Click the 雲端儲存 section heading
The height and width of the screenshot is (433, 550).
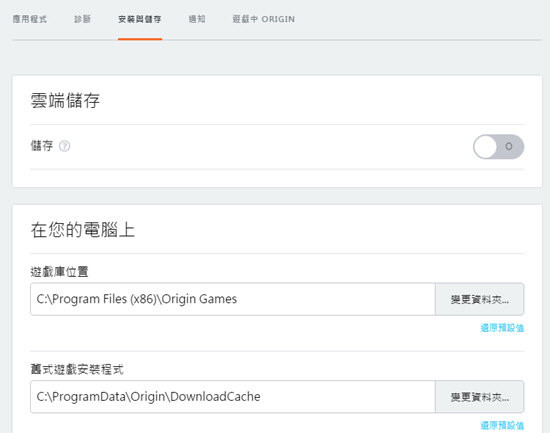tap(65, 101)
